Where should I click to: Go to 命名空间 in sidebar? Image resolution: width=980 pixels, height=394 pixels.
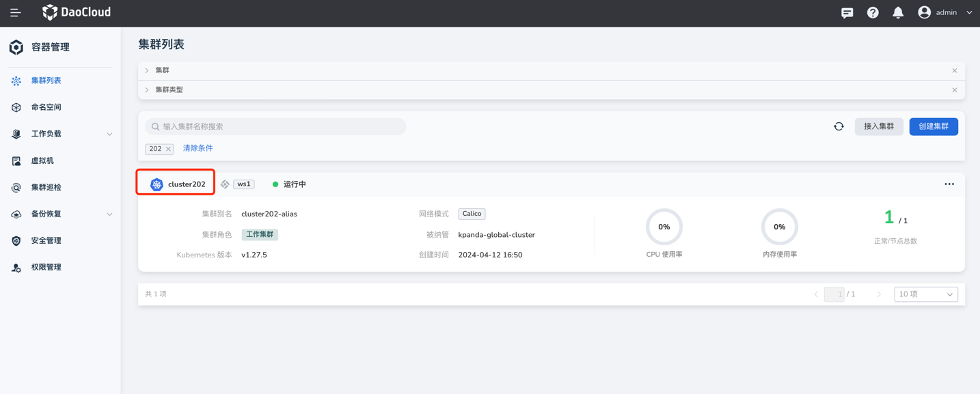pos(46,107)
